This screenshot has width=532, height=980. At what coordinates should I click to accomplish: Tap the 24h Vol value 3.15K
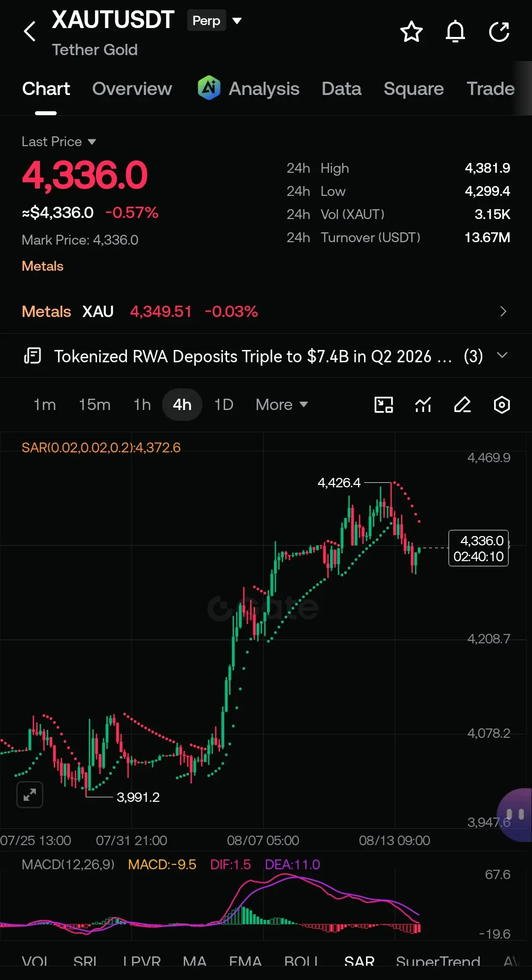tap(493, 215)
